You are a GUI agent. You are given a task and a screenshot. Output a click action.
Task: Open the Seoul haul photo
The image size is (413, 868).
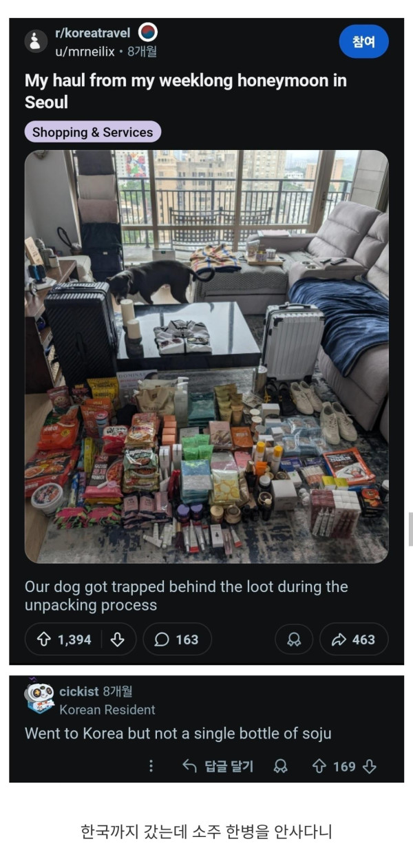(x=206, y=357)
